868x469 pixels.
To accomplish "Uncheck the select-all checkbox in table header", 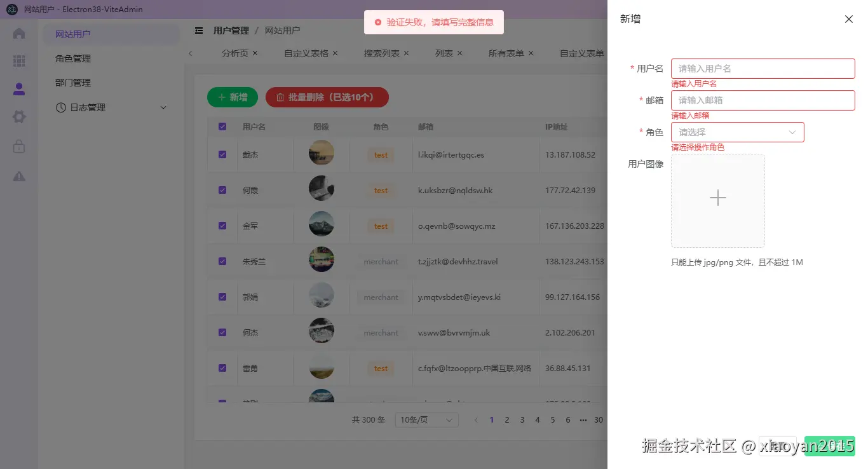I will [222, 126].
